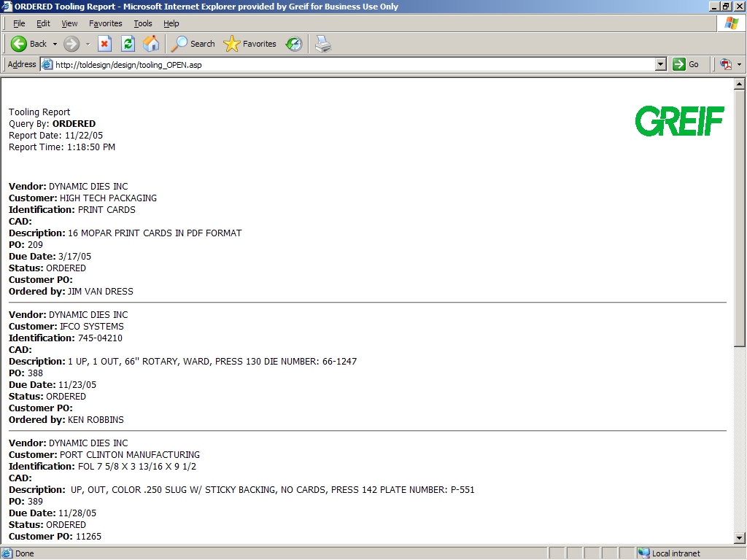Expand the address bar dropdown list
Image resolution: width=747 pixels, height=560 pixels.
[660, 64]
